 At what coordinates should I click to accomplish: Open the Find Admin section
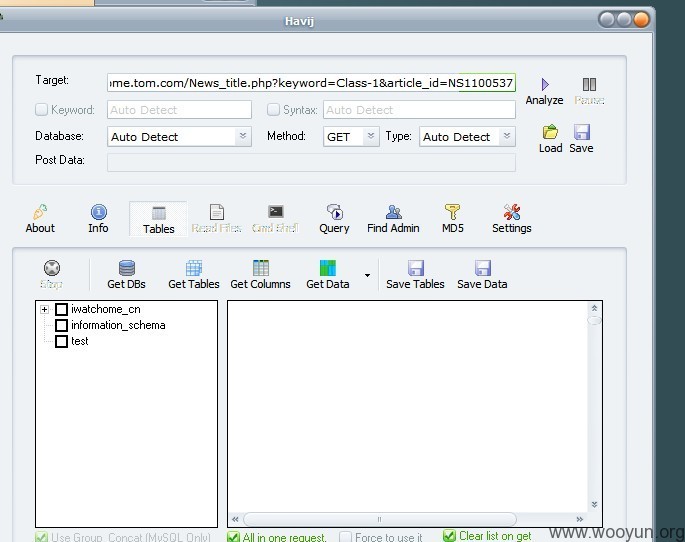tap(393, 218)
